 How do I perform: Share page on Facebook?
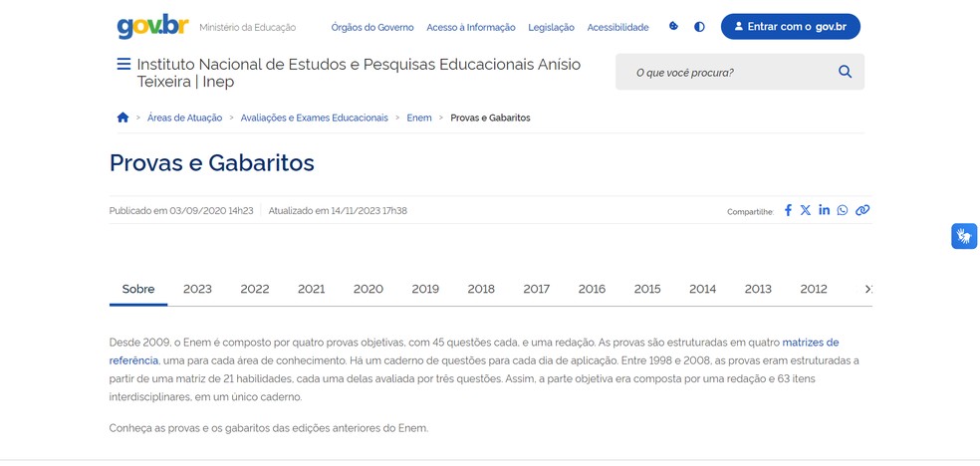pyautogui.click(x=788, y=210)
